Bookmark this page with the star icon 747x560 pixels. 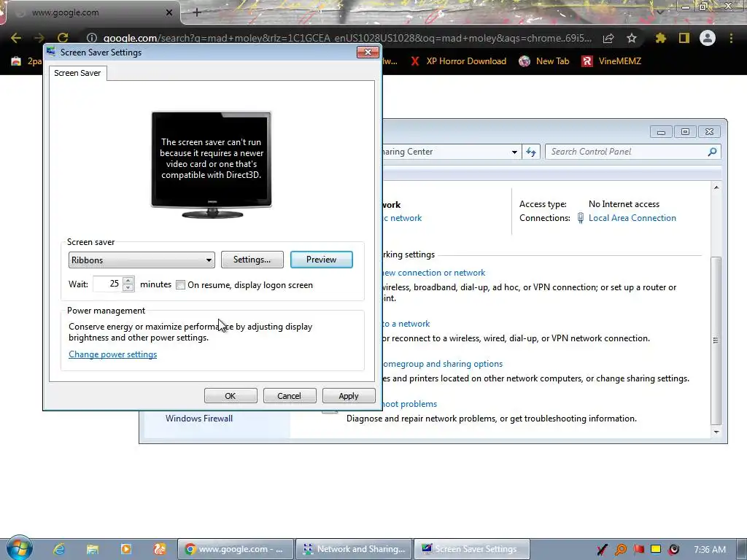click(631, 38)
